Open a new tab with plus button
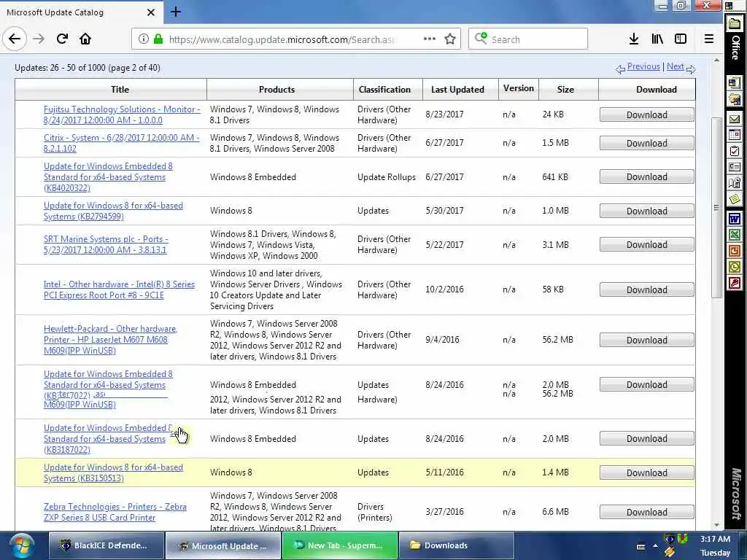 pos(176,12)
